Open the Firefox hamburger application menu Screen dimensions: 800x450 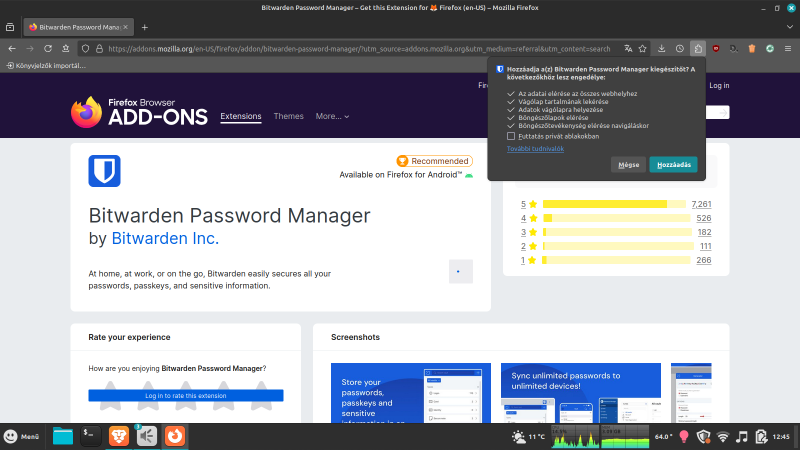[788, 48]
